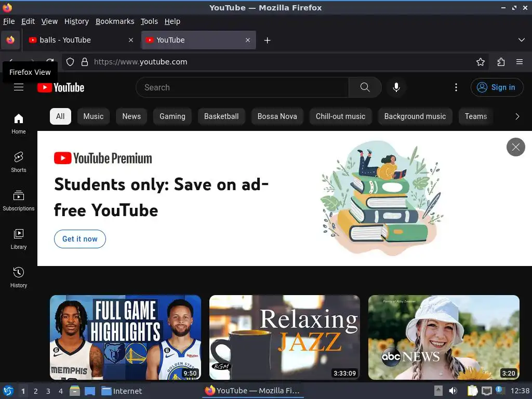
Task: Focus the YouTube Search field
Action: [242, 87]
